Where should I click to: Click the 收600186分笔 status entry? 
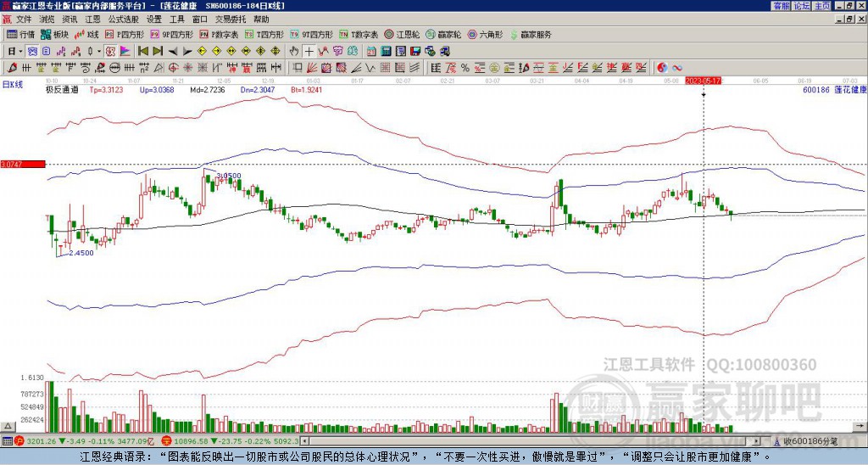810,441
